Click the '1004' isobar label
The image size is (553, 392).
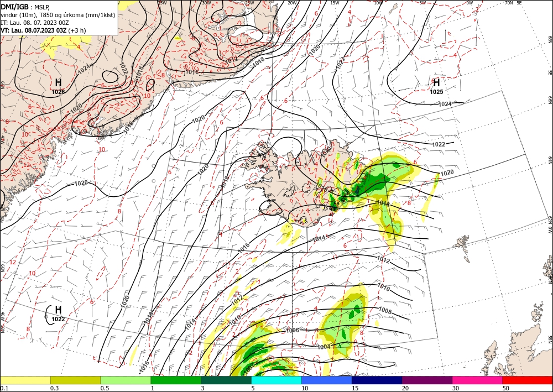pos(324,347)
